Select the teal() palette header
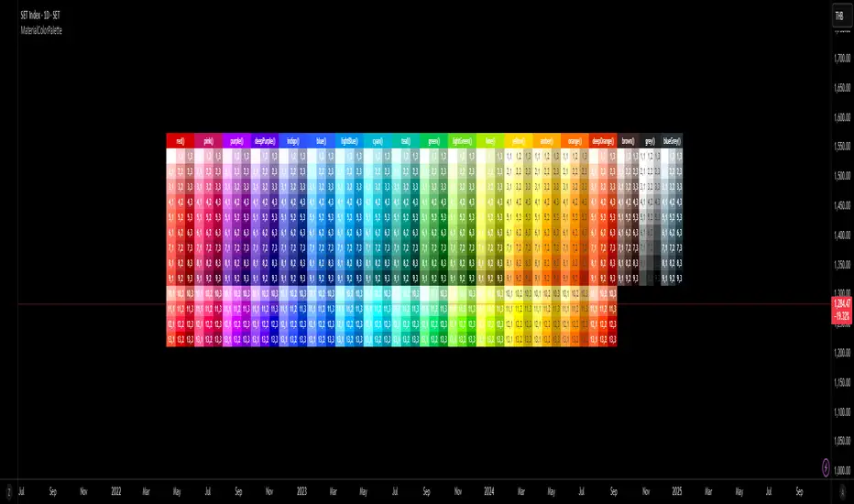The width and height of the screenshot is (854, 504). click(405, 142)
